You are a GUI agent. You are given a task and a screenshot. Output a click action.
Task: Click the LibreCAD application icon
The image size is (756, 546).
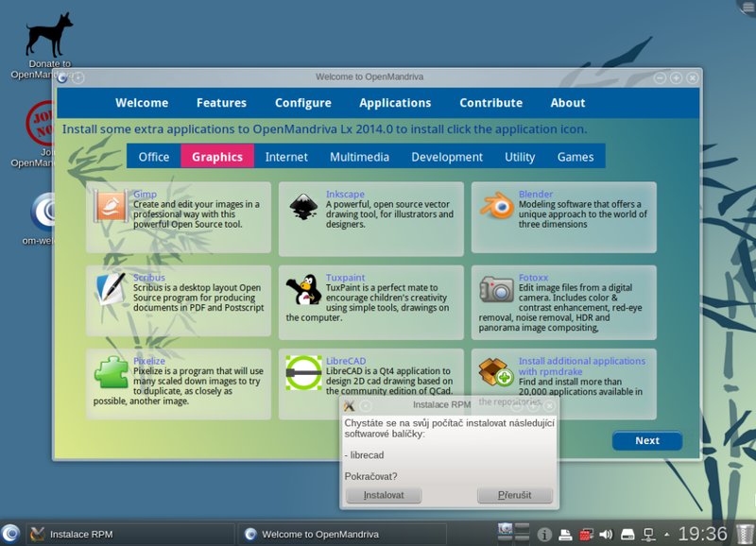[x=303, y=373]
